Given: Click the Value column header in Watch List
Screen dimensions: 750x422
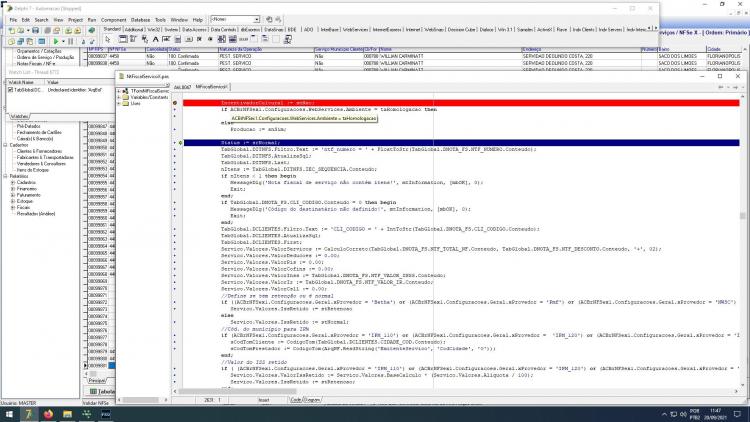Looking at the screenshot, I should pos(79,82).
